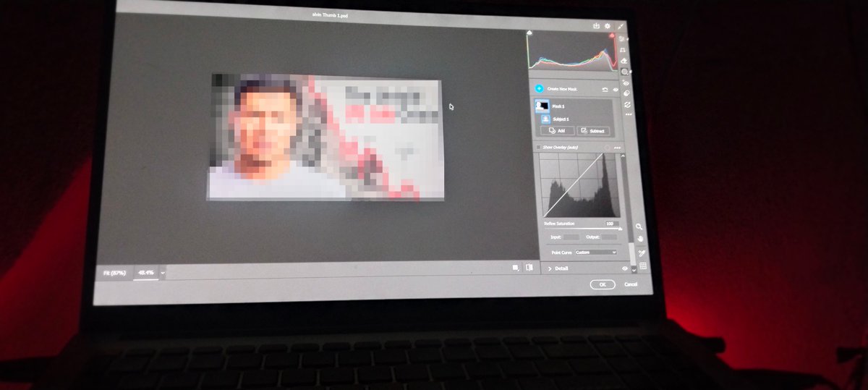
Task: Open the Edit panel sliders icon
Action: pyautogui.click(x=622, y=38)
